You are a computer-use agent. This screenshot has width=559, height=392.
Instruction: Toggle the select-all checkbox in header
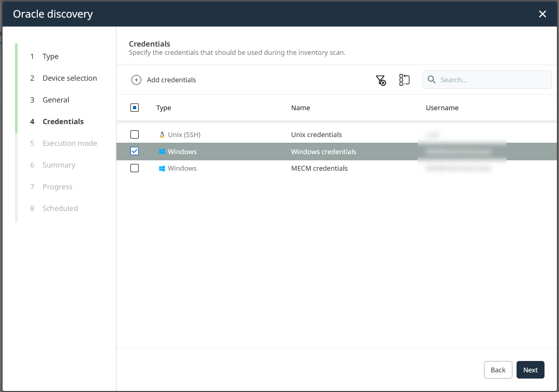click(x=135, y=107)
